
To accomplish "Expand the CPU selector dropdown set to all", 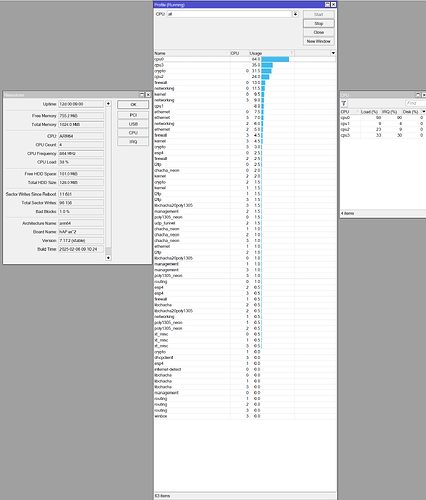I will click(295, 14).
